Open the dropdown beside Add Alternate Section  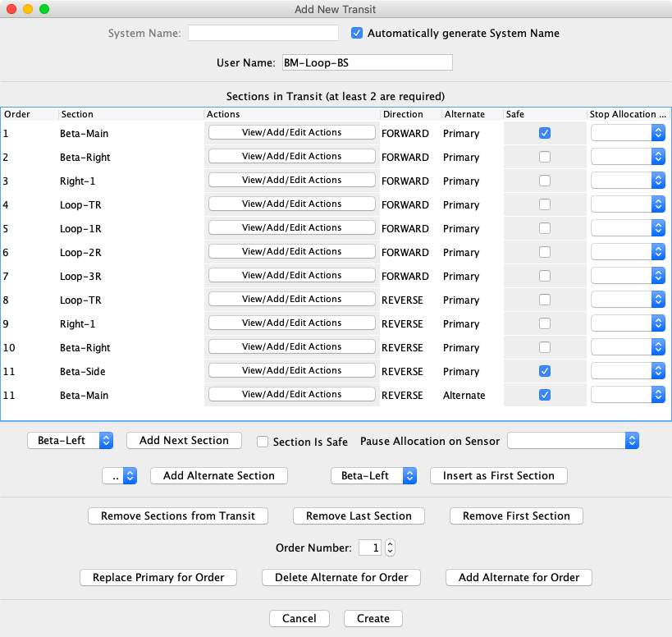[119, 475]
